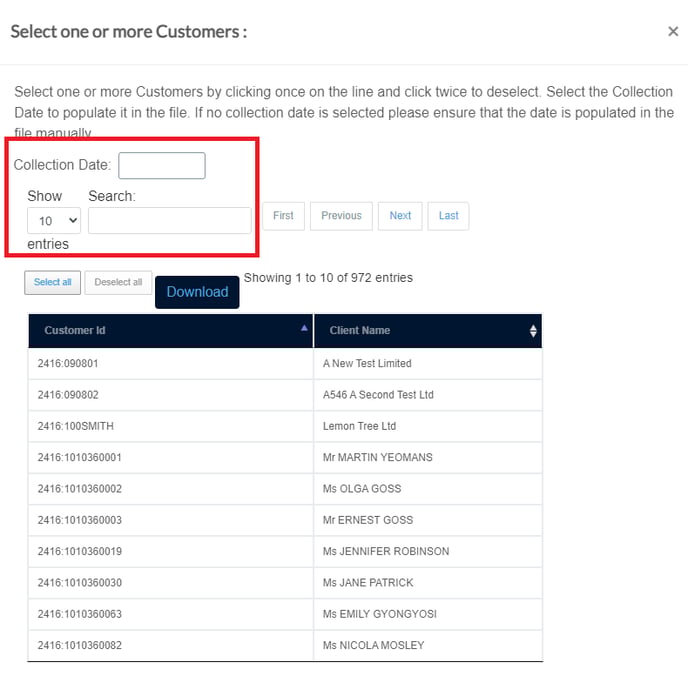
Task: Go to Next page
Action: pos(400,216)
